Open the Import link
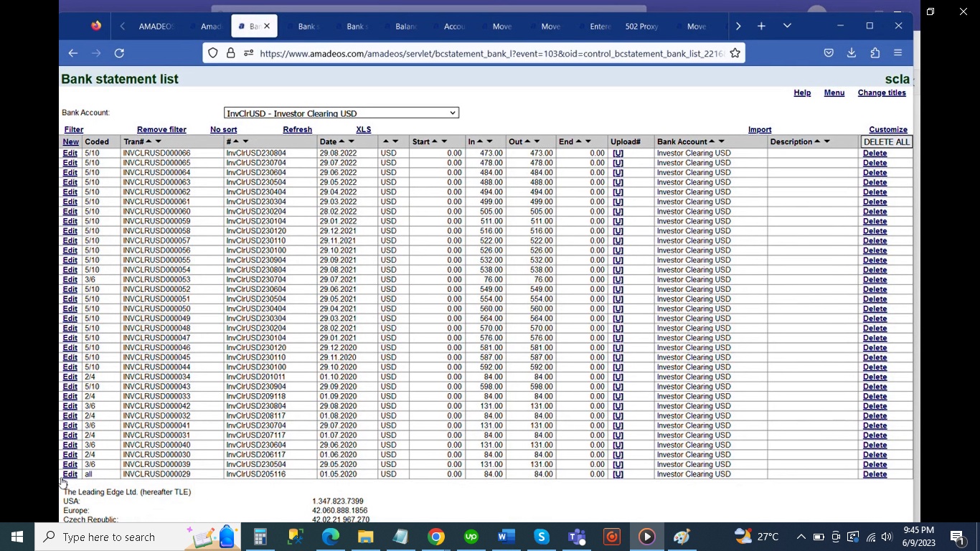The width and height of the screenshot is (980, 551). click(759, 130)
